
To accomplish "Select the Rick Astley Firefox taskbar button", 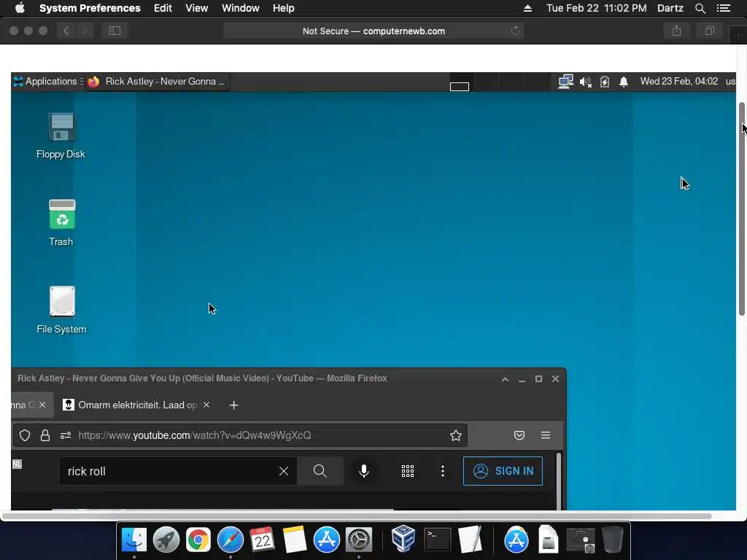I will coord(158,82).
